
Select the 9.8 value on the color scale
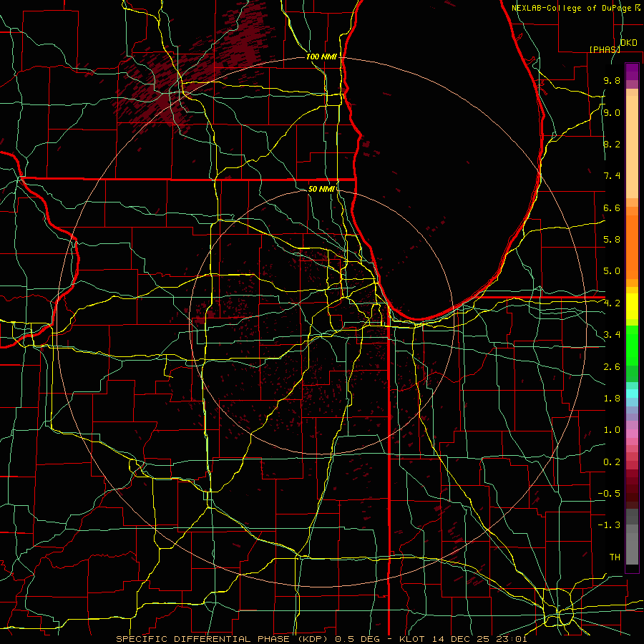pos(612,81)
